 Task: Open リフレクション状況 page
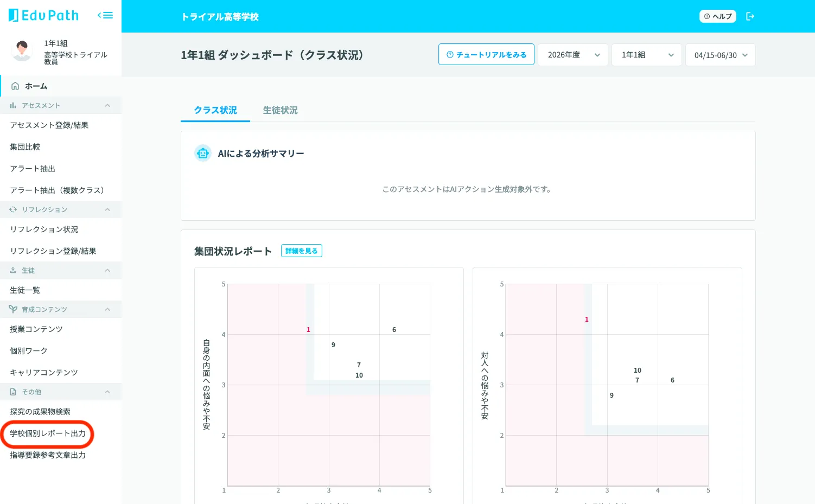coord(61,229)
